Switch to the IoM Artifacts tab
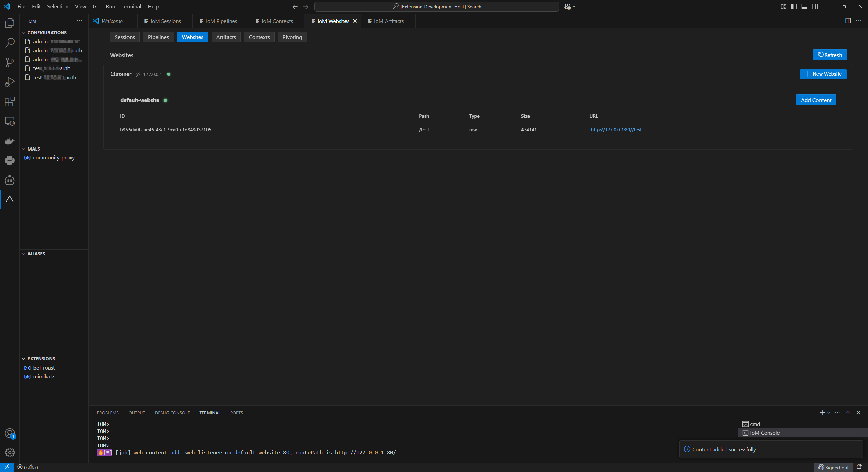The image size is (868, 472). pos(388,21)
